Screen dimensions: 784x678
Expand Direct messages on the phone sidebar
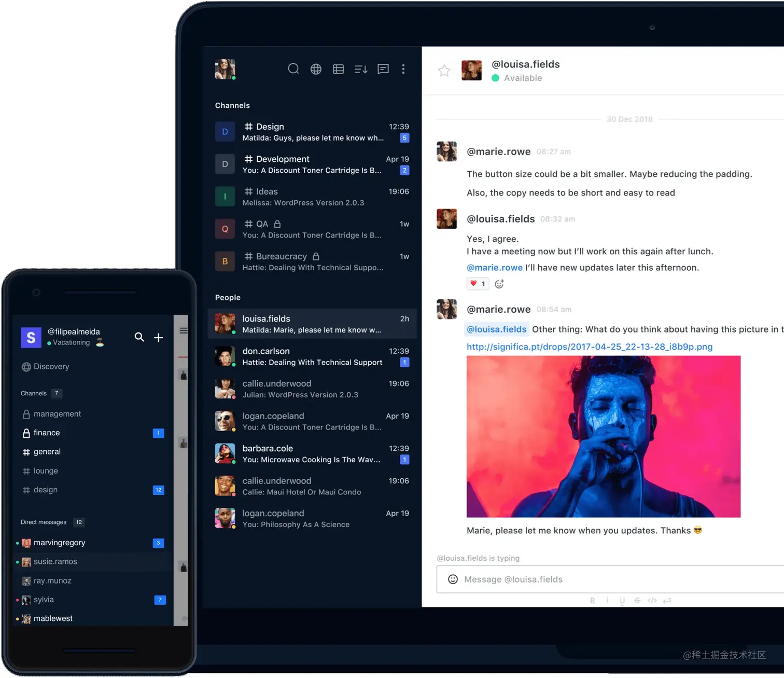click(x=43, y=522)
